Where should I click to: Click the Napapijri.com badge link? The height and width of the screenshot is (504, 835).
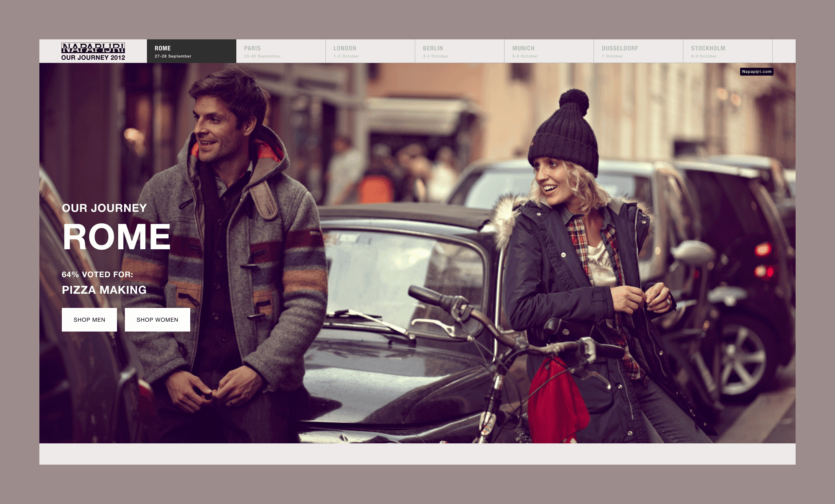[x=756, y=72]
